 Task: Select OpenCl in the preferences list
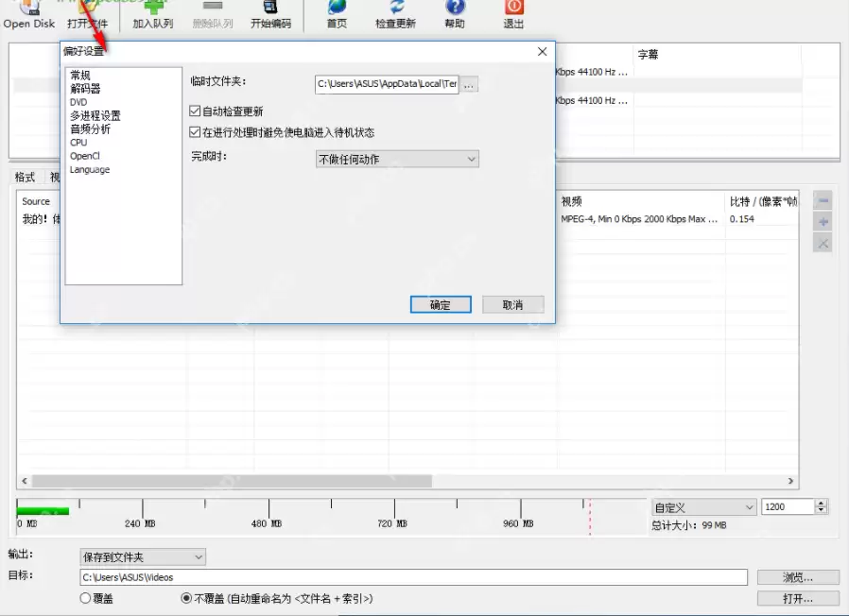(85, 156)
